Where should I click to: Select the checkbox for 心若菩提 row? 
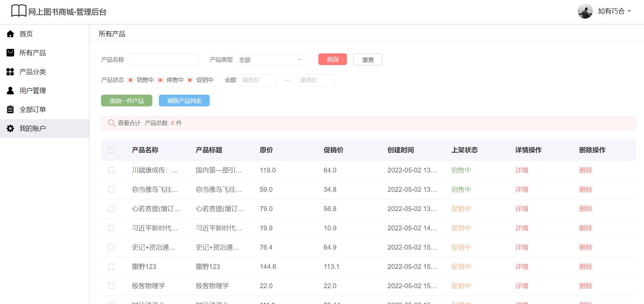111,209
